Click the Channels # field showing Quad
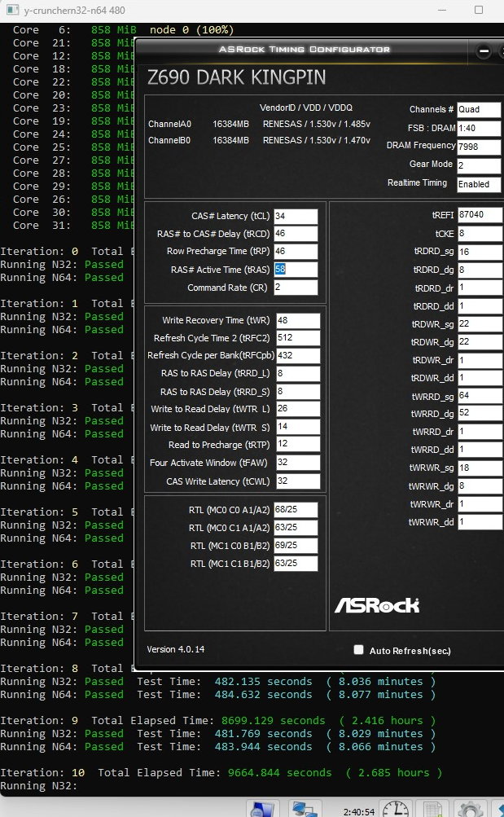The width and height of the screenshot is (504, 817). [x=479, y=109]
